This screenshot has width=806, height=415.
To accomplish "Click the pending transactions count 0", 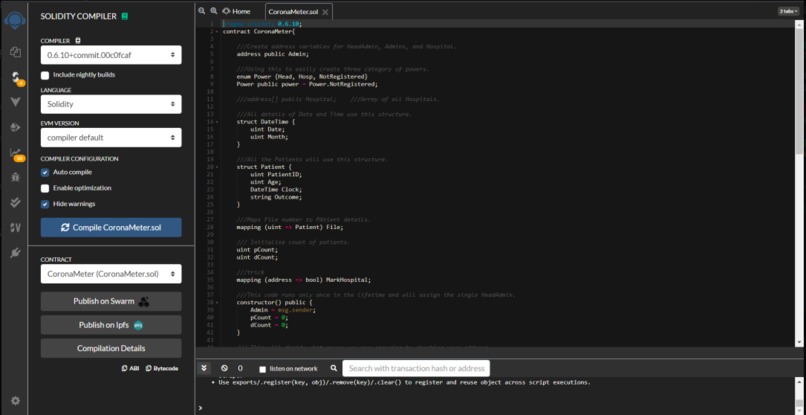I will (240, 368).
